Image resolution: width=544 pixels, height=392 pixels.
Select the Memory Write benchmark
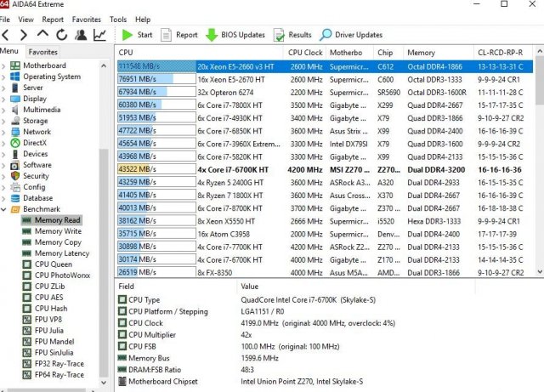click(58, 231)
